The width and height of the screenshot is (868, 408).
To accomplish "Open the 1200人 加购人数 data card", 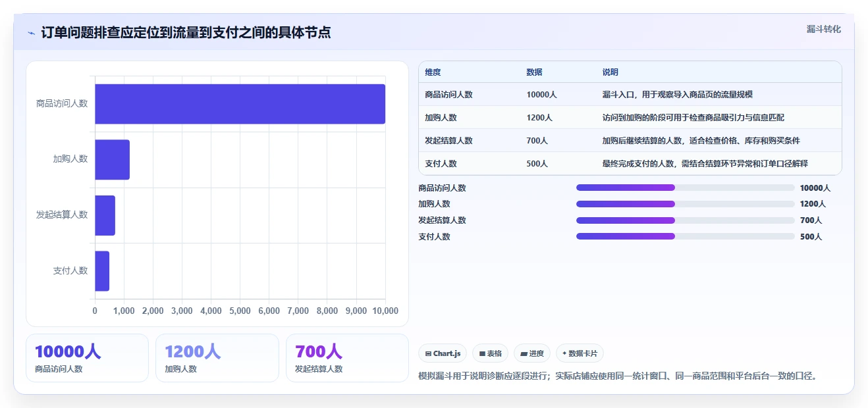I will [217, 358].
